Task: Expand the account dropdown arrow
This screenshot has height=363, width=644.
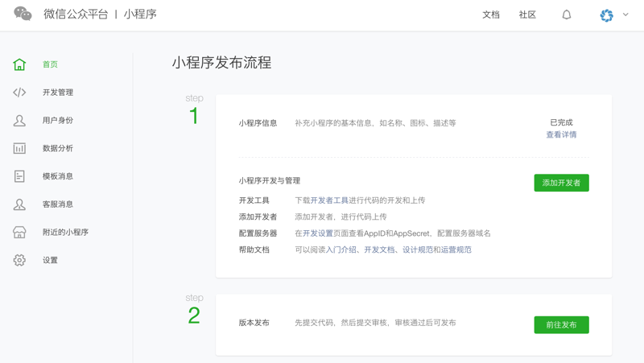Action: (625, 14)
